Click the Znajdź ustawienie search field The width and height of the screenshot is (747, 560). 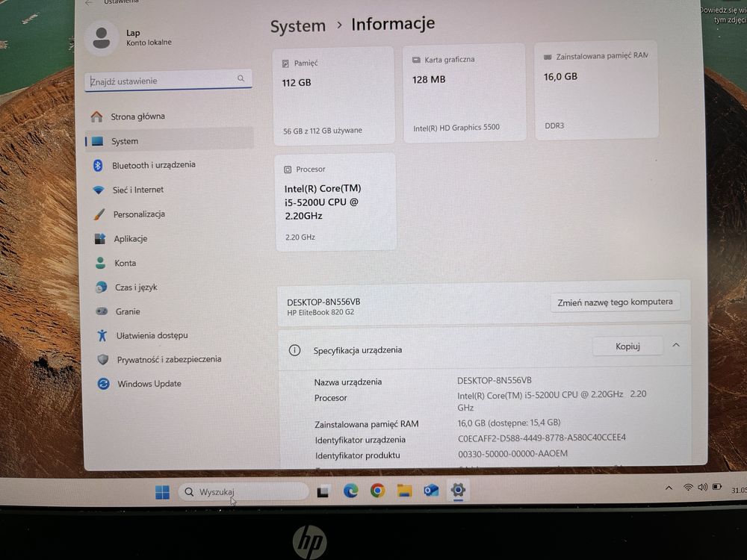coord(168,80)
